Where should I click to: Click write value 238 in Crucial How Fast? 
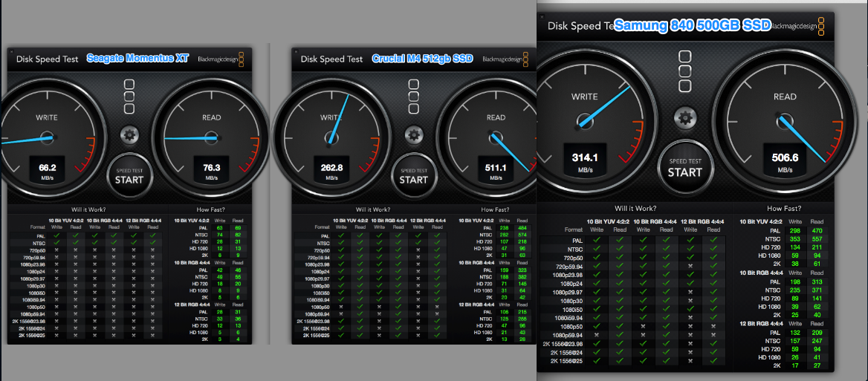pyautogui.click(x=504, y=227)
